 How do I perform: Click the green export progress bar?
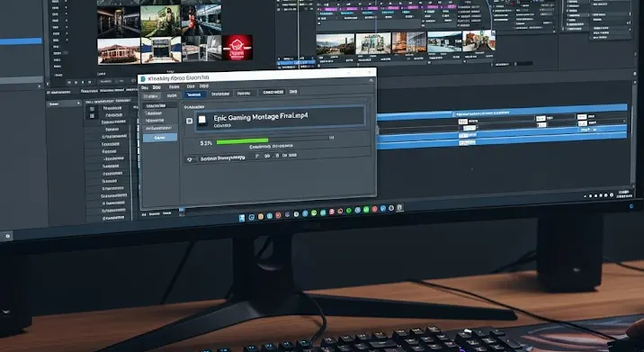[x=242, y=141]
